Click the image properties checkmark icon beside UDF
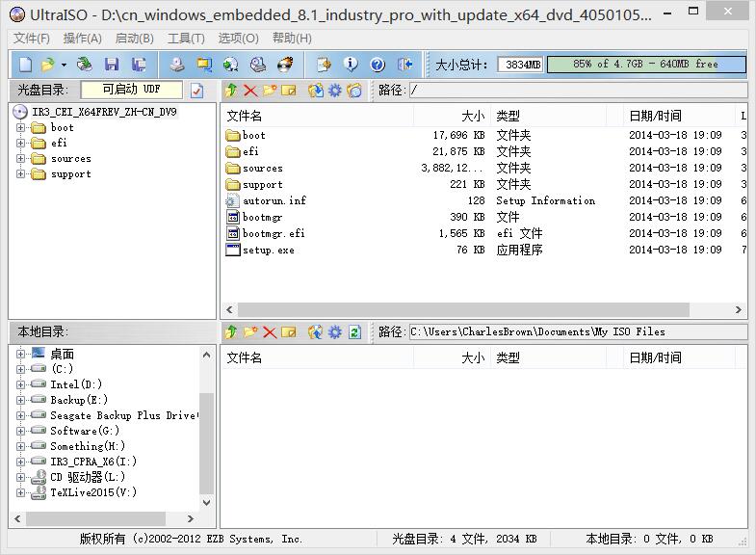756x555 pixels. 196,91
